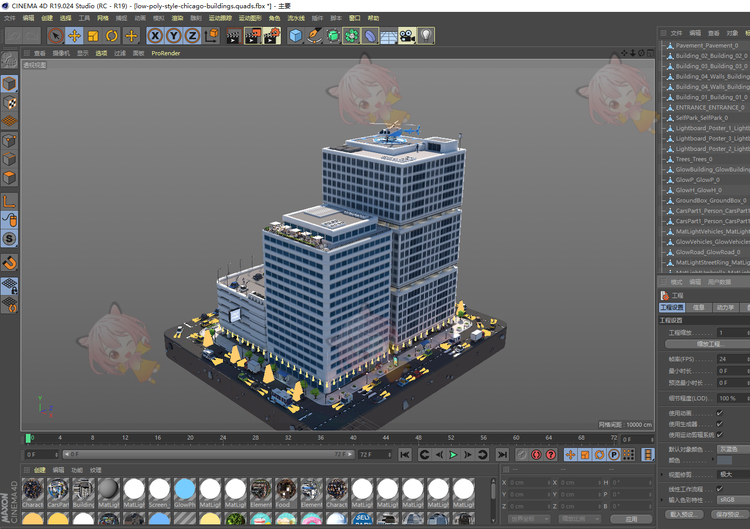This screenshot has width=750, height=529.
Task: Activate the Move tool in top toolbar
Action: coord(74,36)
